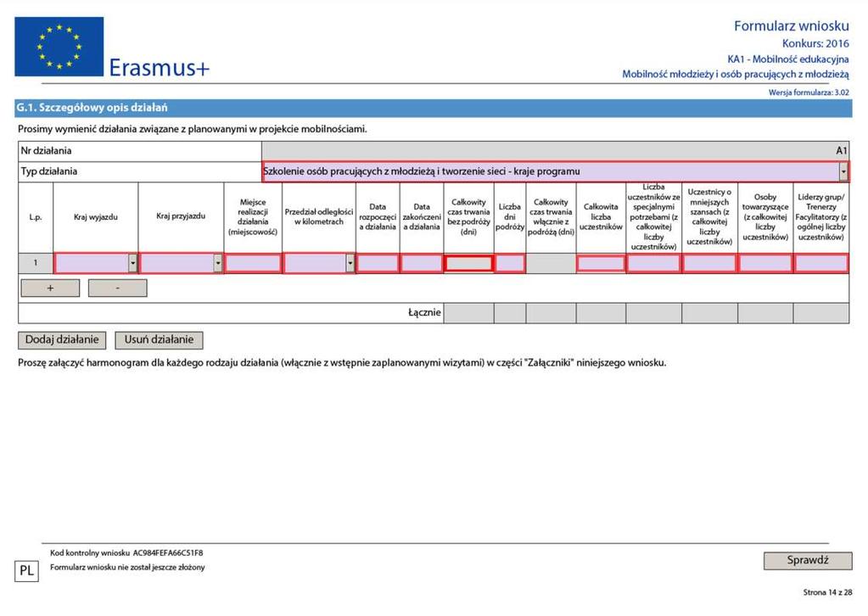The height and width of the screenshot is (616, 868).
Task: Click the Erasmus+ logo text
Action: click(160, 68)
